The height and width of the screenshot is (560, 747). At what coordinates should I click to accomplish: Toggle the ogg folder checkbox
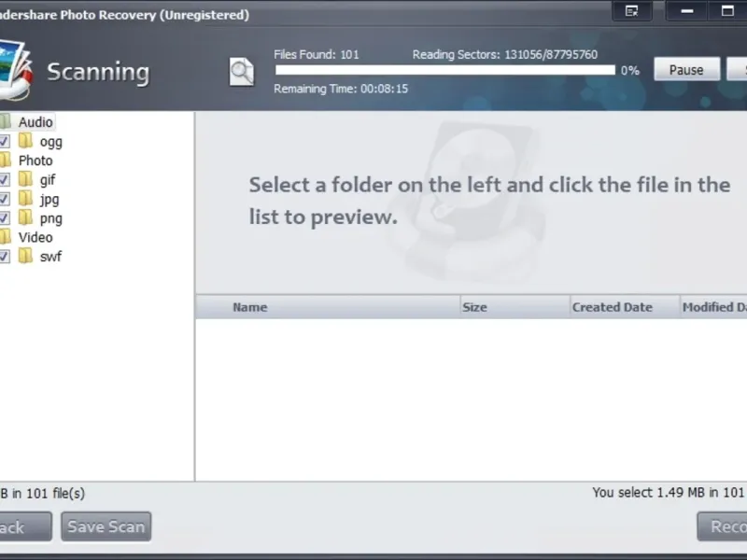click(4, 141)
